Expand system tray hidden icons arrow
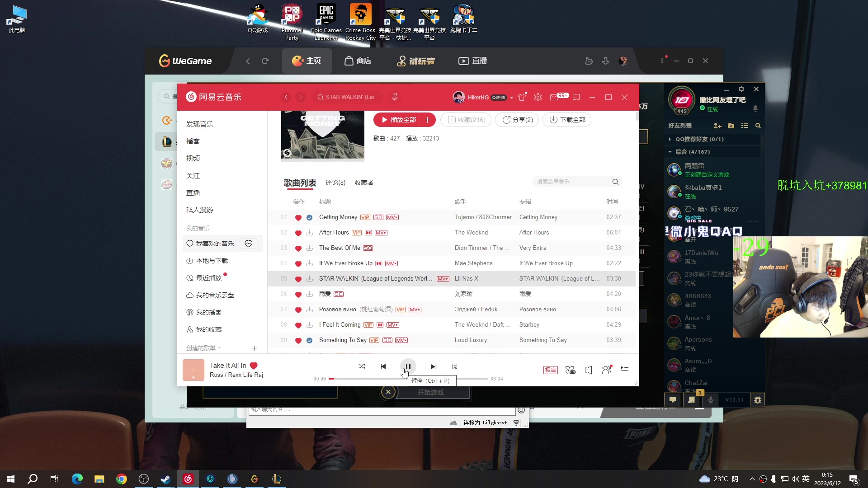The width and height of the screenshot is (868, 488). pos(752,479)
